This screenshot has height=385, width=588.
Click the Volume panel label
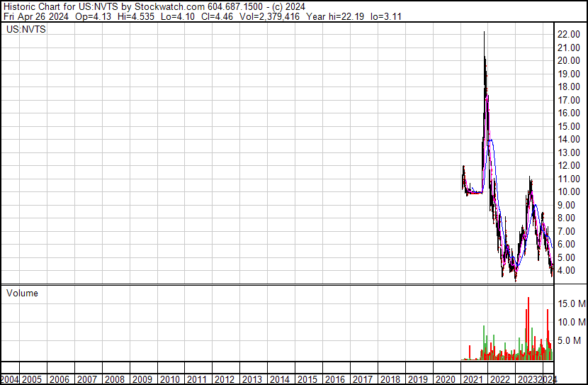[22, 293]
